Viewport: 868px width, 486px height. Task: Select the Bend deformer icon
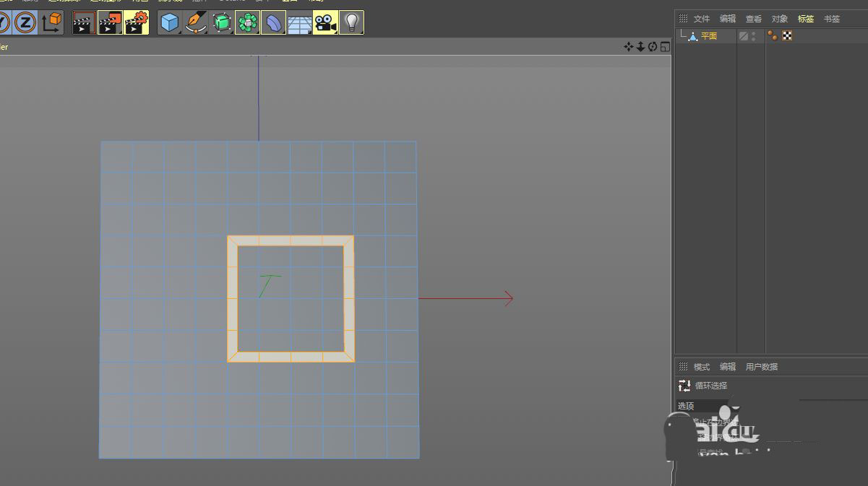(274, 23)
